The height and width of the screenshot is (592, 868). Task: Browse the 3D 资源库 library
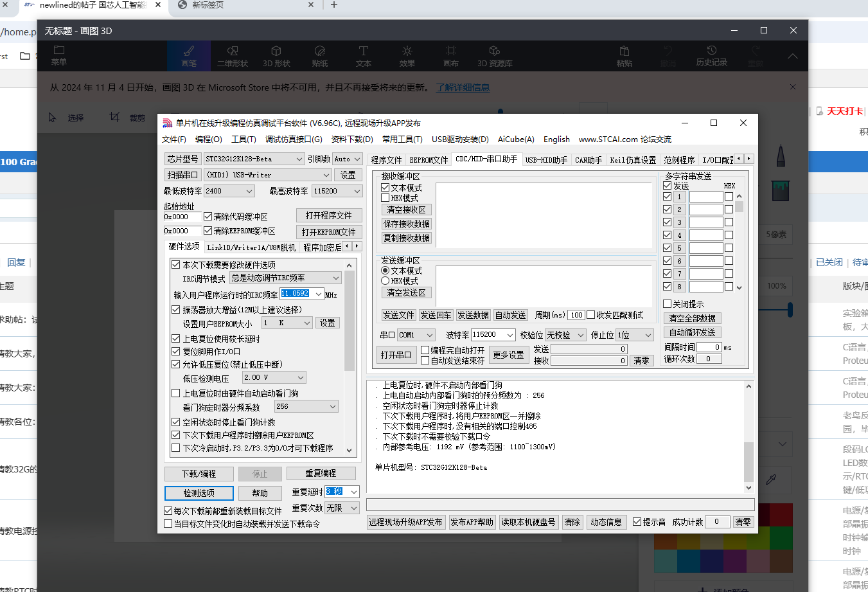pyautogui.click(x=495, y=56)
